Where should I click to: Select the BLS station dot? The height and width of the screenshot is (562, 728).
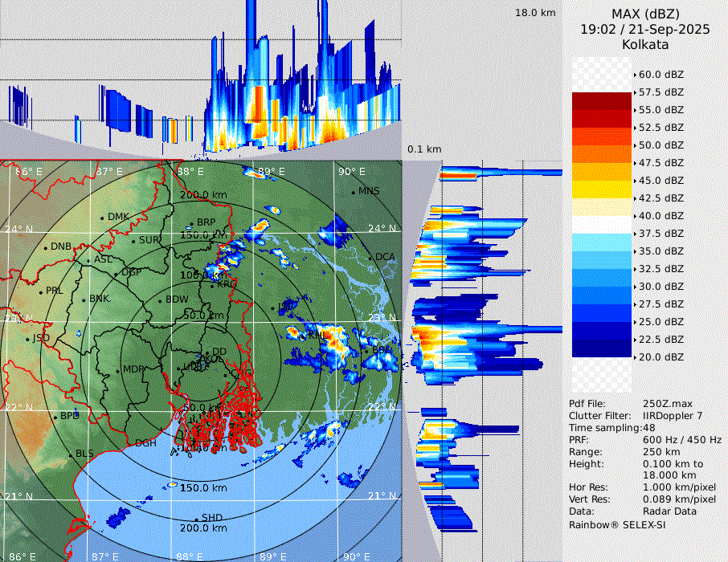click(x=70, y=454)
